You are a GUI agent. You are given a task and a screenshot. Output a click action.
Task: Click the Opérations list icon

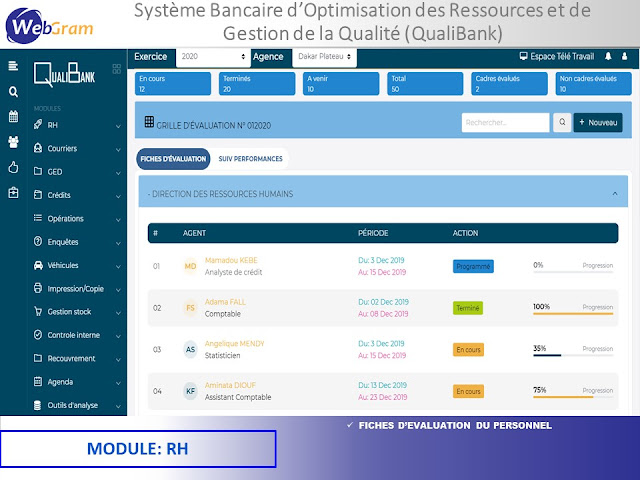[x=38, y=218]
